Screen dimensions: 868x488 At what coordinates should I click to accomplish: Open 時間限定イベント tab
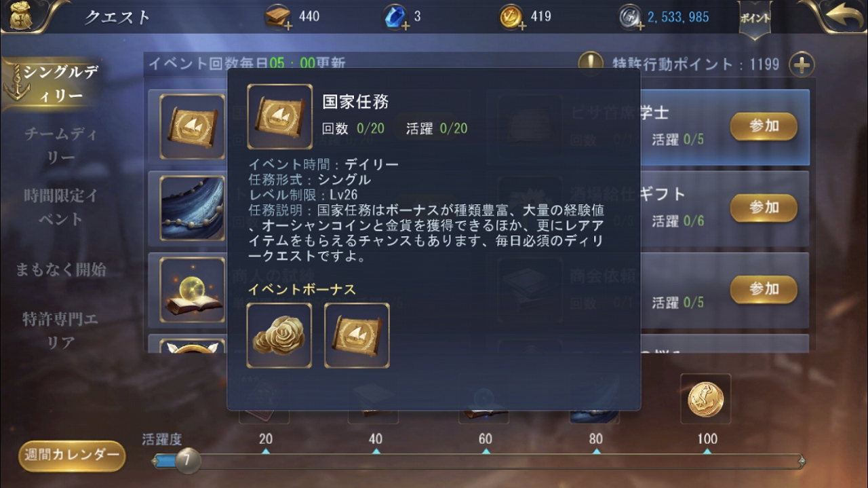coord(61,207)
